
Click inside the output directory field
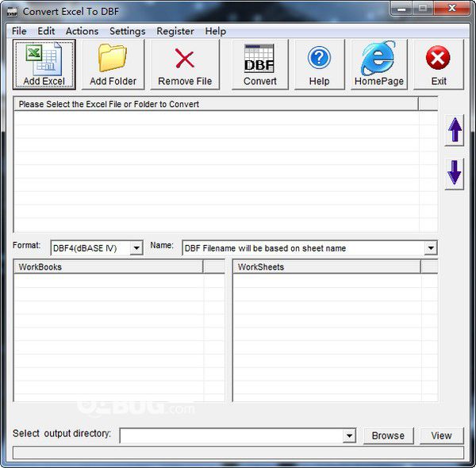coord(232,435)
